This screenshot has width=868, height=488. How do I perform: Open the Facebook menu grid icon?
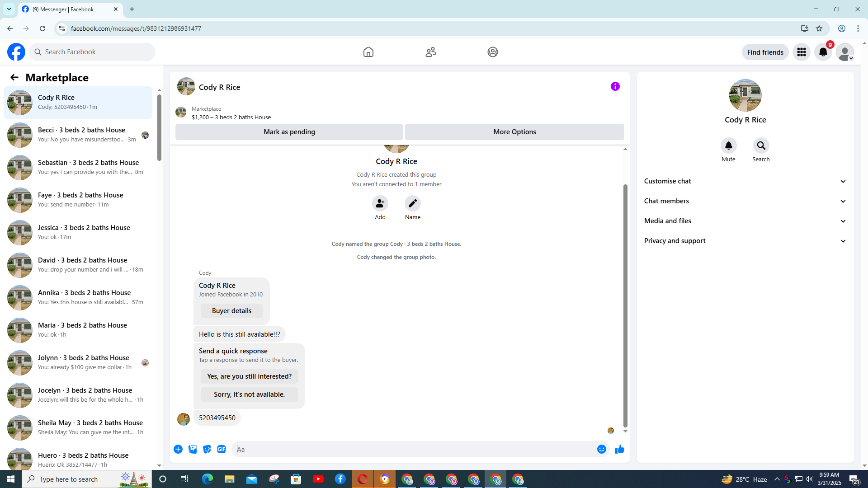pos(801,52)
